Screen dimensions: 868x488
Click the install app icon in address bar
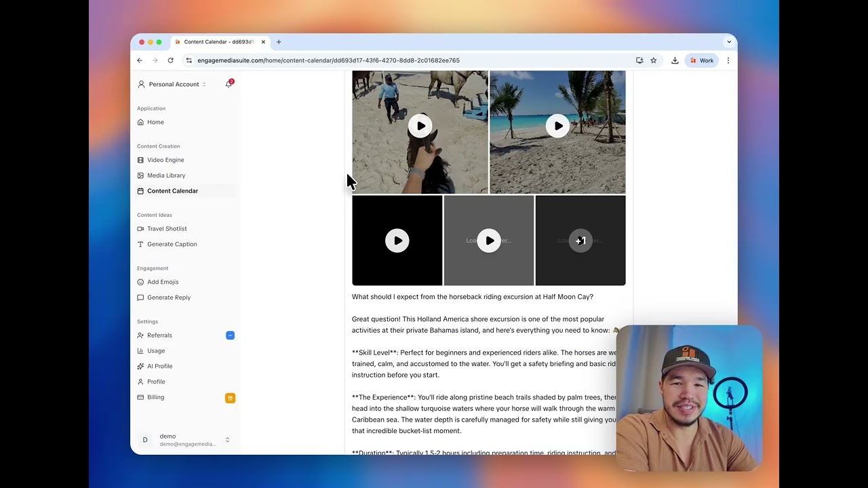tap(639, 60)
